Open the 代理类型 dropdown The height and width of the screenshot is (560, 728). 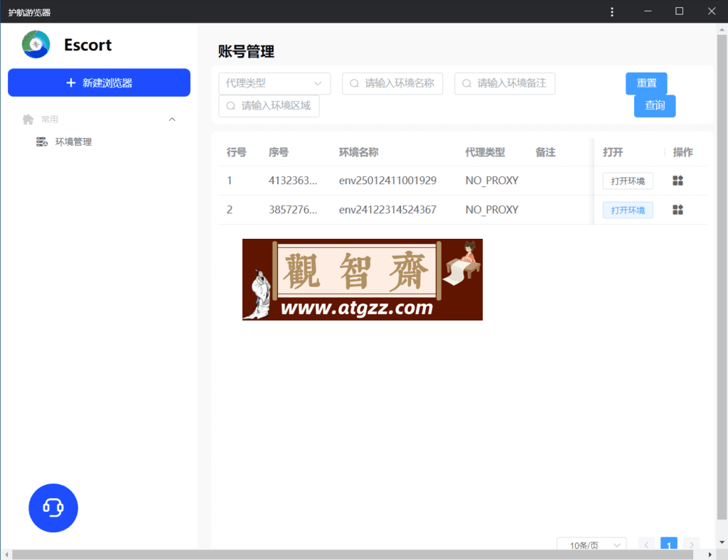coord(274,84)
